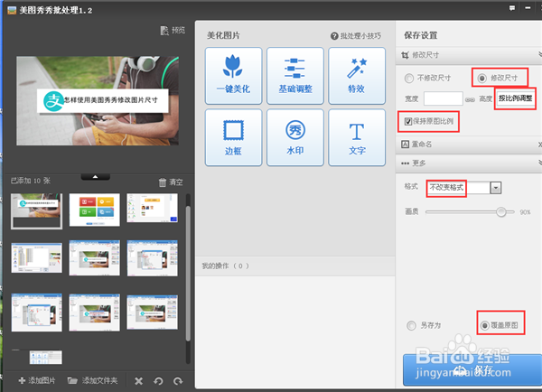The width and height of the screenshot is (542, 392).
Task: Select 不修改尺寸 radio option
Action: click(409, 78)
